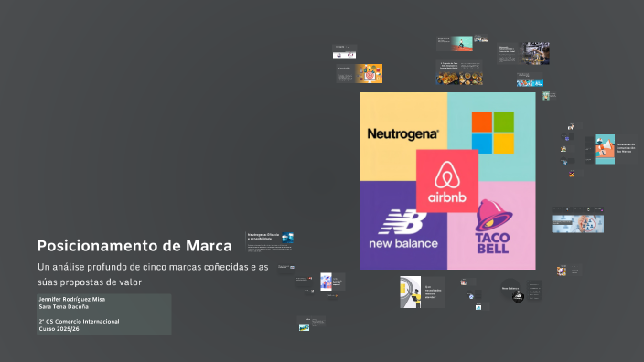Open the slide with laboratory photo

pyautogui.click(x=523, y=53)
